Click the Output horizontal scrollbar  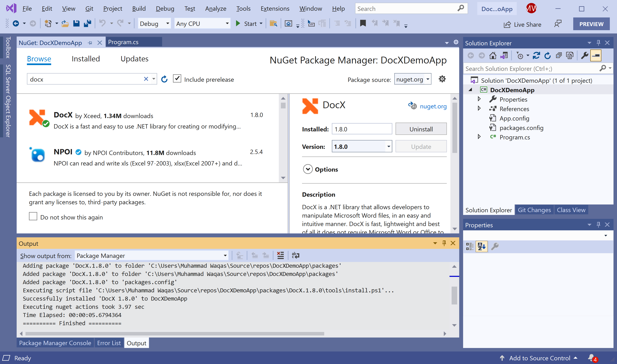coord(174,334)
